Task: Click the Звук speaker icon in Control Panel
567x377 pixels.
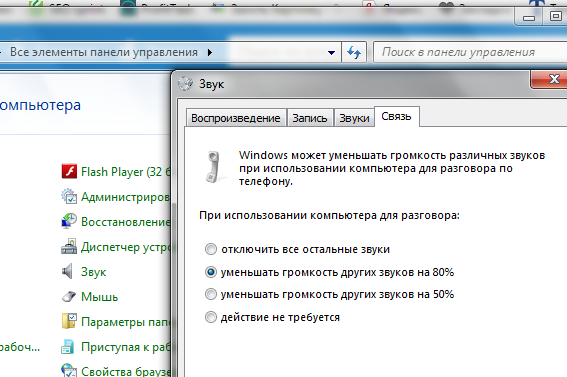Action: [68, 271]
